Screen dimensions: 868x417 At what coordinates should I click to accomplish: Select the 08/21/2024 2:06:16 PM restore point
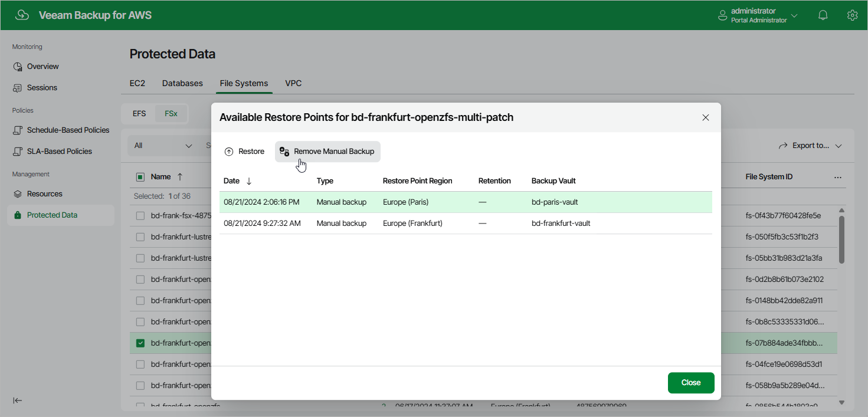(466, 202)
